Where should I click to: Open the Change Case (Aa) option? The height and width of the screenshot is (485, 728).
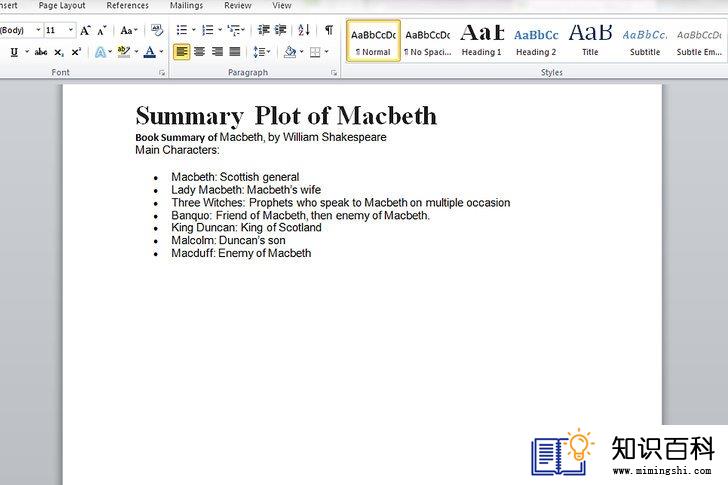pos(129,31)
